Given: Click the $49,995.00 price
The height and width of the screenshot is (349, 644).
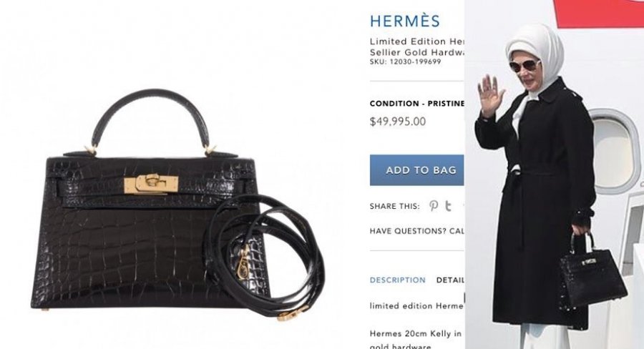Looking at the screenshot, I should (398, 122).
